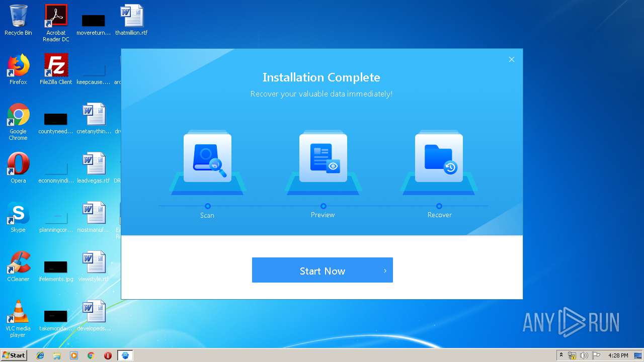Select cnetanythin... document on desktop
This screenshot has height=362, width=644.
click(x=94, y=119)
